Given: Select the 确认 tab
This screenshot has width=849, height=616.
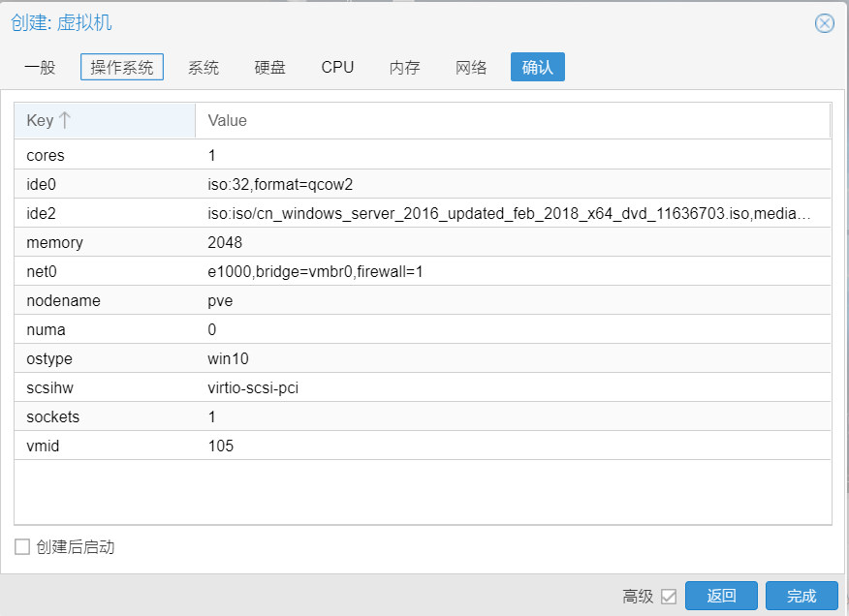Looking at the screenshot, I should (538, 67).
